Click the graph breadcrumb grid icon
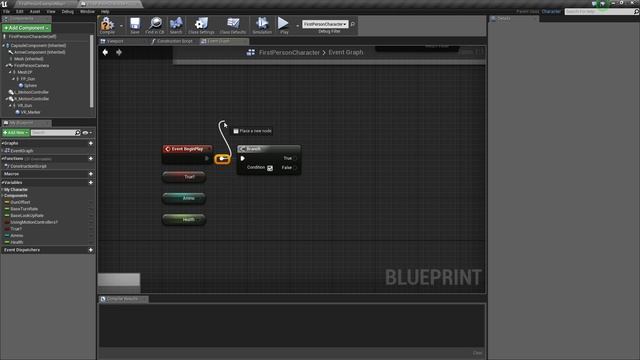Screen dimensions: 640x360 [251, 52]
